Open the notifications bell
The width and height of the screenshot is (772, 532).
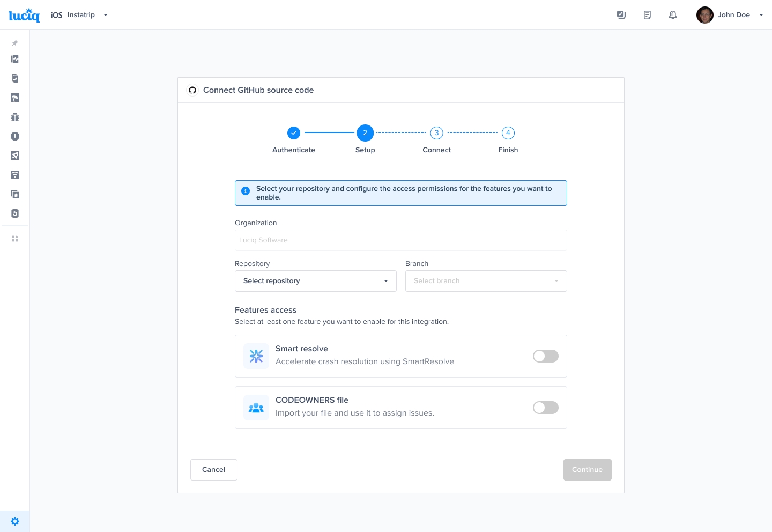pyautogui.click(x=672, y=15)
